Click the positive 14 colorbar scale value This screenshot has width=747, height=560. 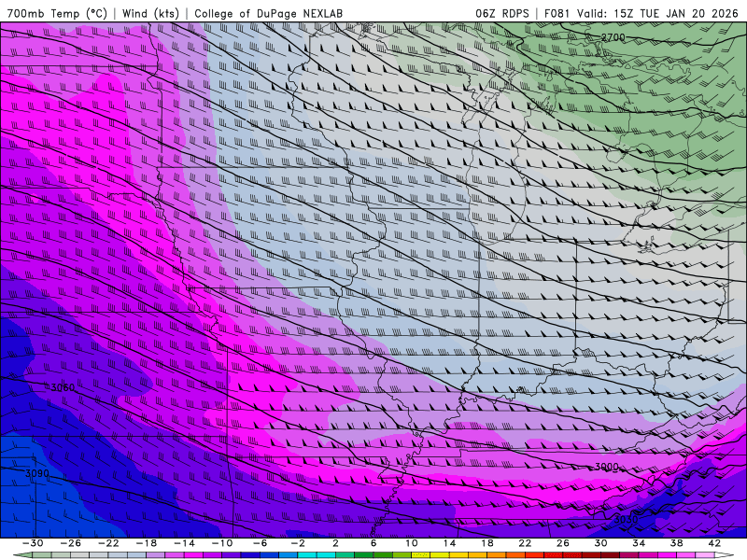(x=450, y=543)
